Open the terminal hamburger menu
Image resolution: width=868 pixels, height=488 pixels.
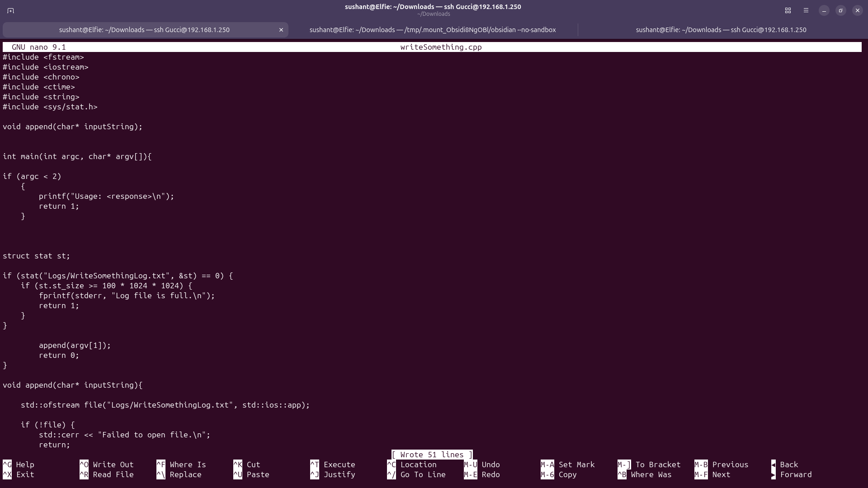(806, 10)
